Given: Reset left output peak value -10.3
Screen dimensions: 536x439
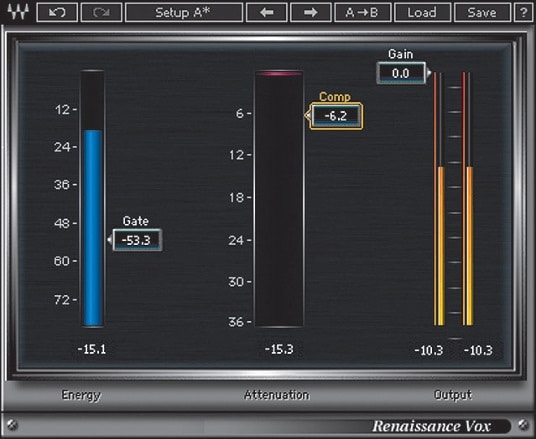Looking at the screenshot, I should pos(428,350).
